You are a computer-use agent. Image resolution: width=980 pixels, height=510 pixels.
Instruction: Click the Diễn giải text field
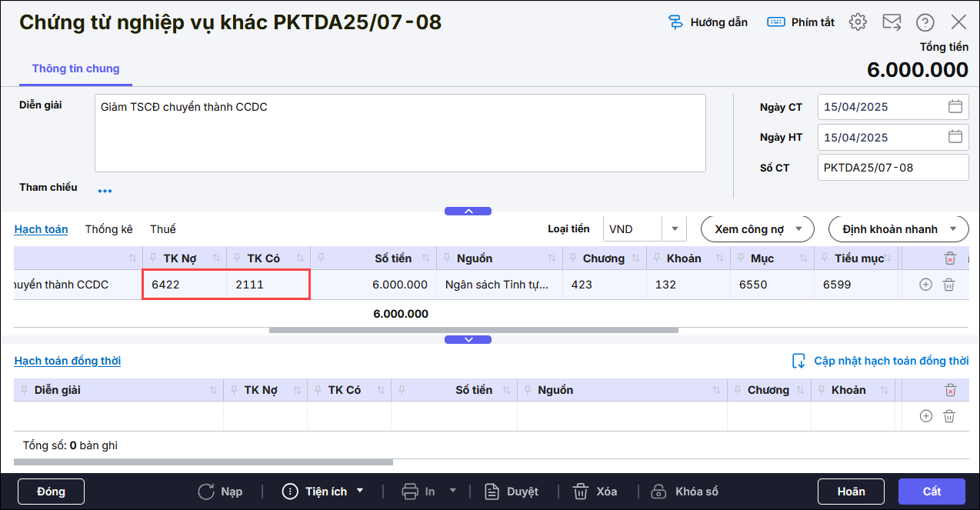pyautogui.click(x=400, y=133)
